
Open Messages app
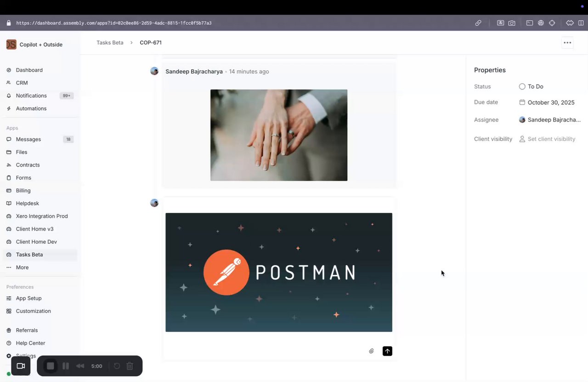click(x=28, y=140)
